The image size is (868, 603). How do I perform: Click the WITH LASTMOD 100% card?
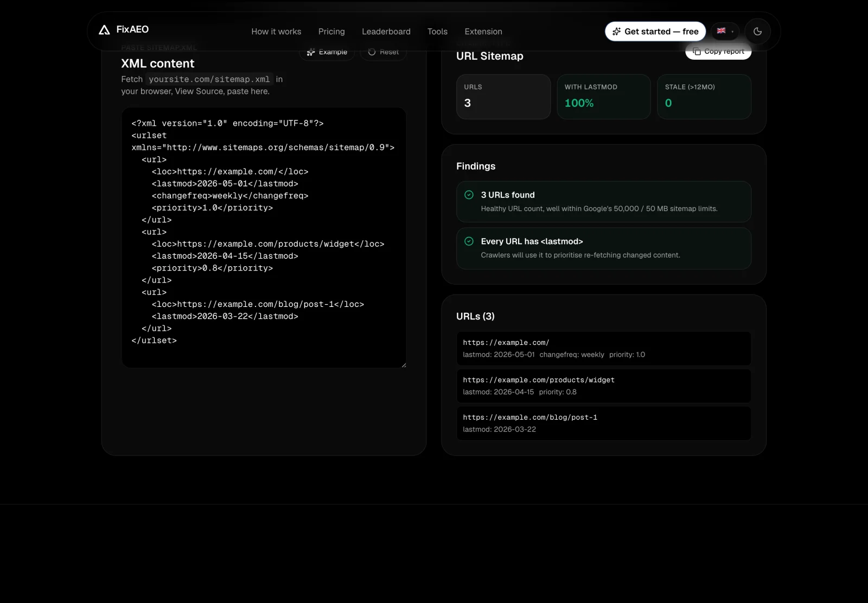(x=604, y=97)
